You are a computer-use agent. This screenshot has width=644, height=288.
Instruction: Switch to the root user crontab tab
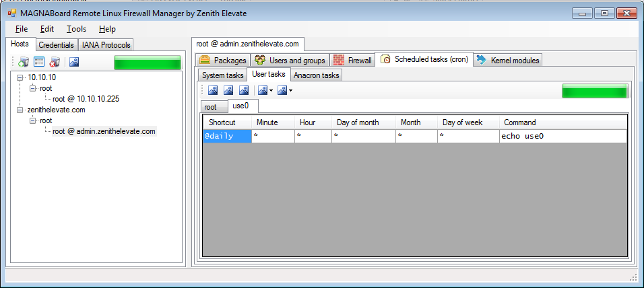point(214,107)
